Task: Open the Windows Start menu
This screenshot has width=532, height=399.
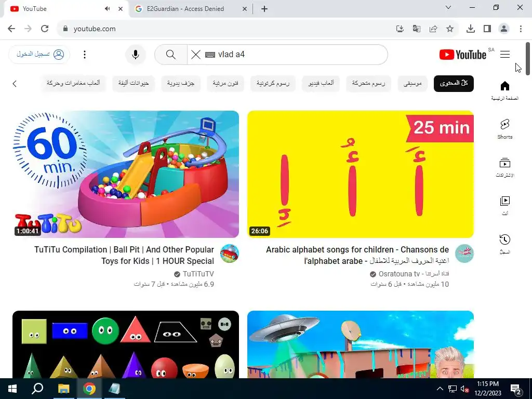Action: click(12, 389)
